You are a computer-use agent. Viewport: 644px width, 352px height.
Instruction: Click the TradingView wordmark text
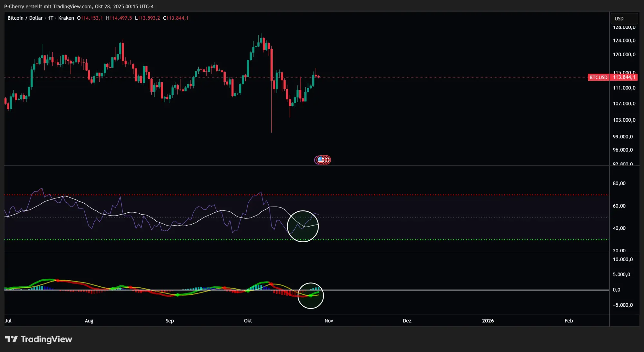46,339
